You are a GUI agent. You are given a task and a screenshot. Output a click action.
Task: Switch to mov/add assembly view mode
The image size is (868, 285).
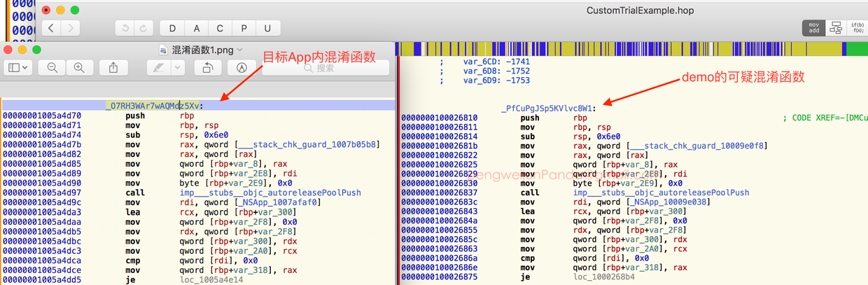(x=813, y=28)
